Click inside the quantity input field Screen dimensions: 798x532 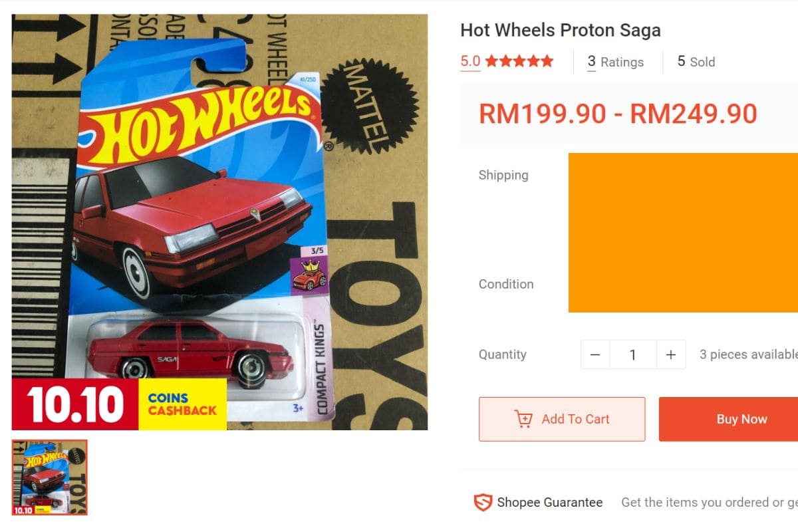click(633, 354)
